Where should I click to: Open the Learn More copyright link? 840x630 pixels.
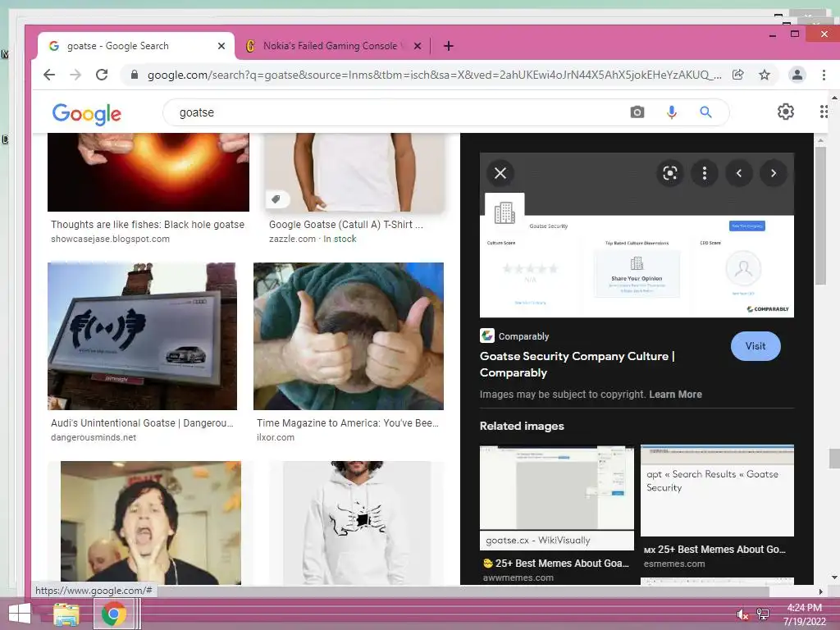click(x=675, y=395)
